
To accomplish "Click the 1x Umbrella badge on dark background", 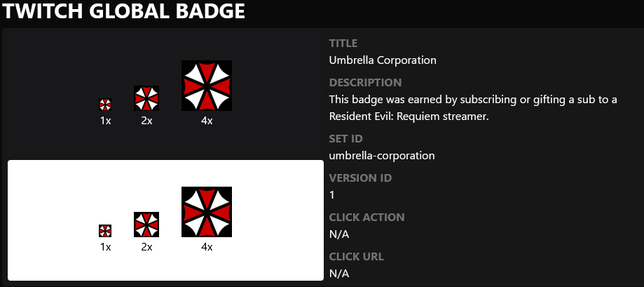I will pos(105,105).
